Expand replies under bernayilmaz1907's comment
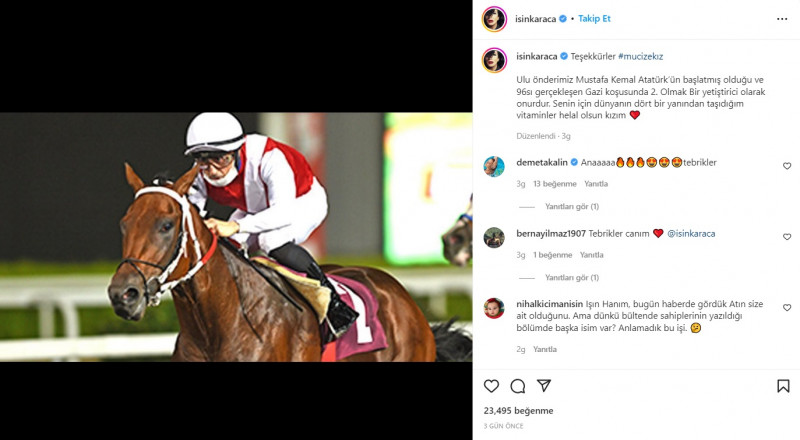The width and height of the screenshot is (800, 440). point(572,278)
